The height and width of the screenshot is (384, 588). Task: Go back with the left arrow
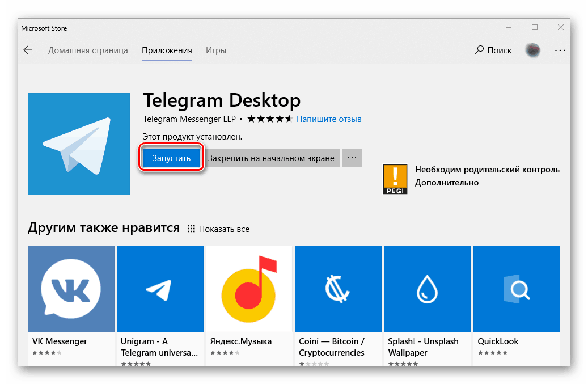click(28, 50)
